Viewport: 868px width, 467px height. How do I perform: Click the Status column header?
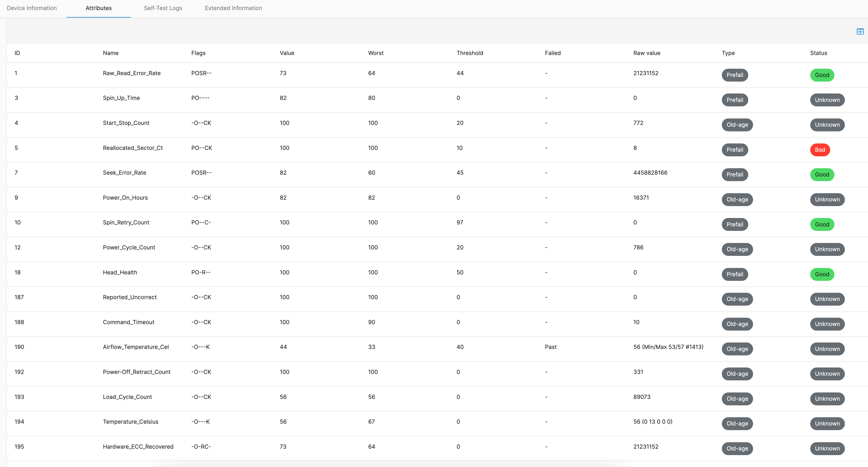click(x=818, y=53)
